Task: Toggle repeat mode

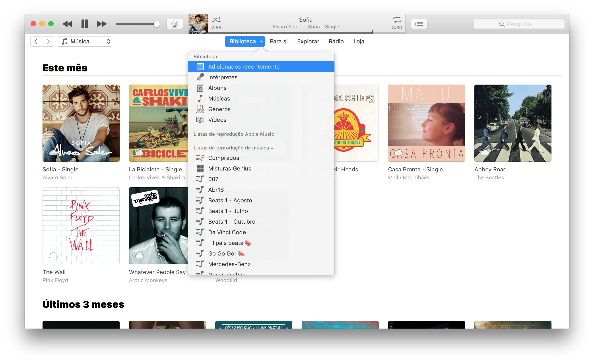Action: (x=397, y=19)
